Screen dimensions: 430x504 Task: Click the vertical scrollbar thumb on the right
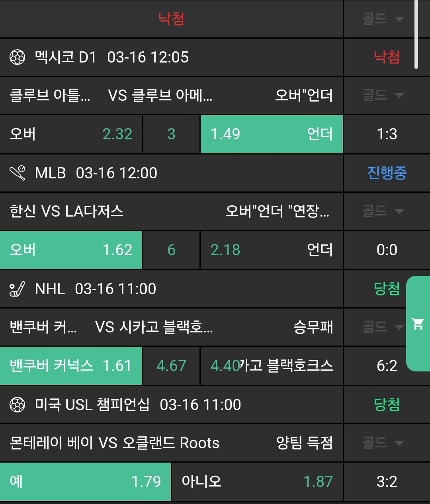pos(416,34)
